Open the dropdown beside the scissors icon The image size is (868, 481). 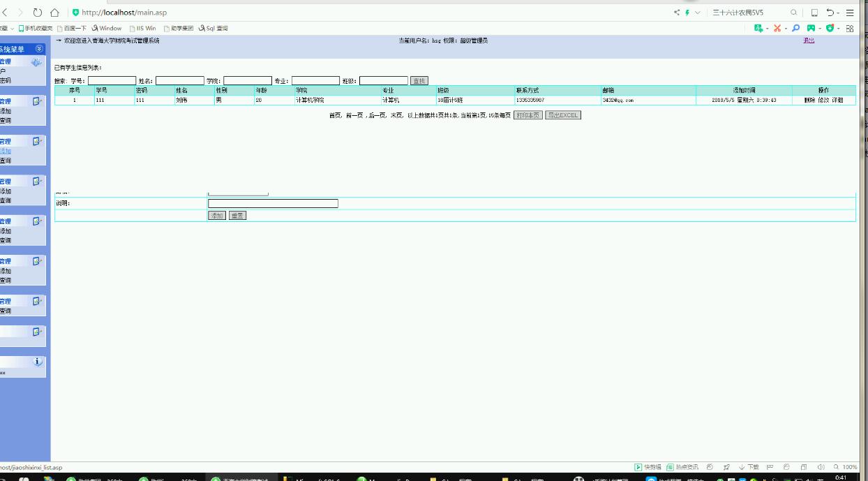(x=785, y=29)
